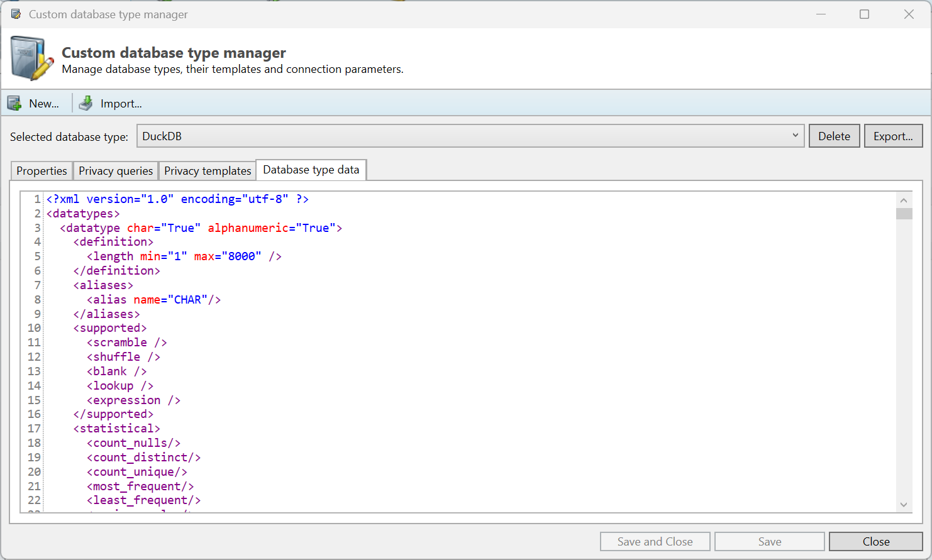Screen dimensions: 932x560
Task: Click the closing </supported> line
Action: pos(113,414)
